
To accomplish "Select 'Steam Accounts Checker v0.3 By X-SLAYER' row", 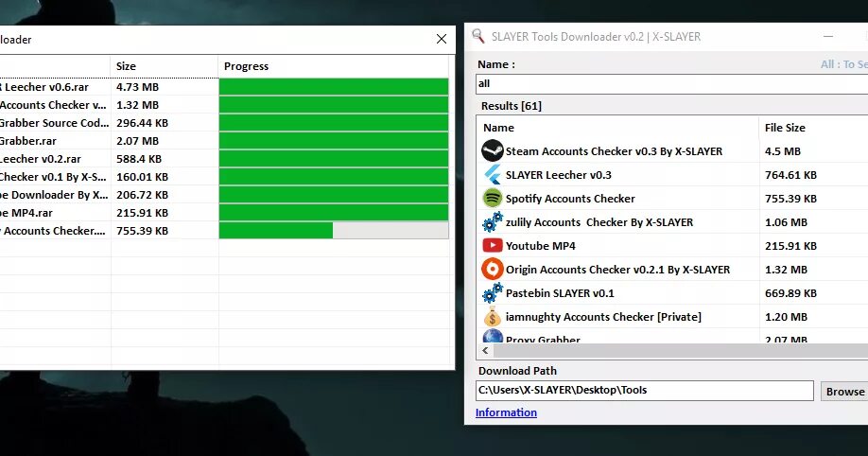I will click(614, 151).
